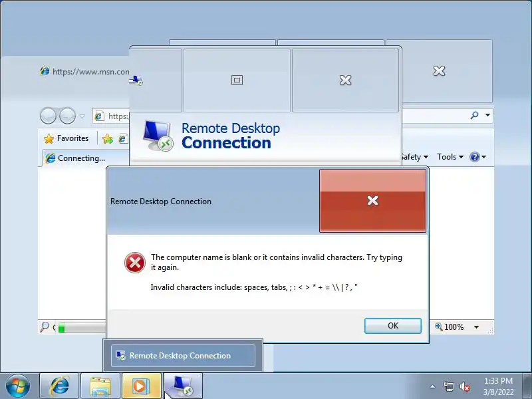This screenshot has width=532, height=399.
Task: Click Remote Desktop Connection taskbar icon
Action: pyautogui.click(x=183, y=386)
